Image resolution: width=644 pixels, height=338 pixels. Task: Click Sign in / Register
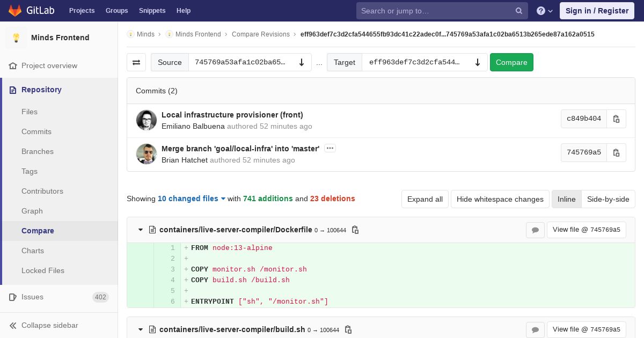597,11
